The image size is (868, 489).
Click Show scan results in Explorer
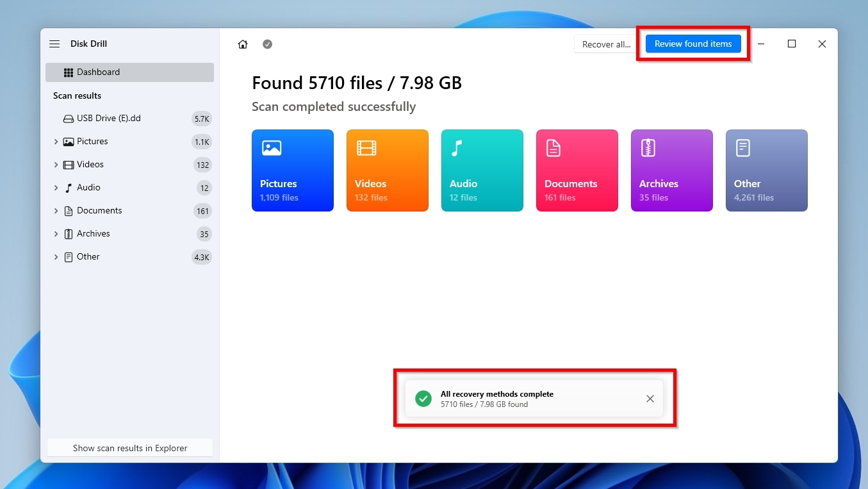[129, 447]
